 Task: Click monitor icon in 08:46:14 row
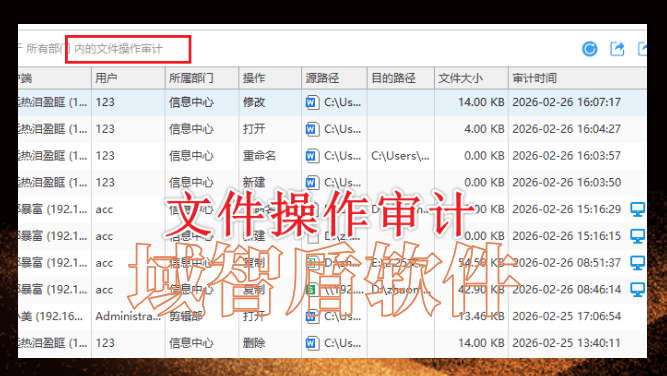(x=637, y=289)
